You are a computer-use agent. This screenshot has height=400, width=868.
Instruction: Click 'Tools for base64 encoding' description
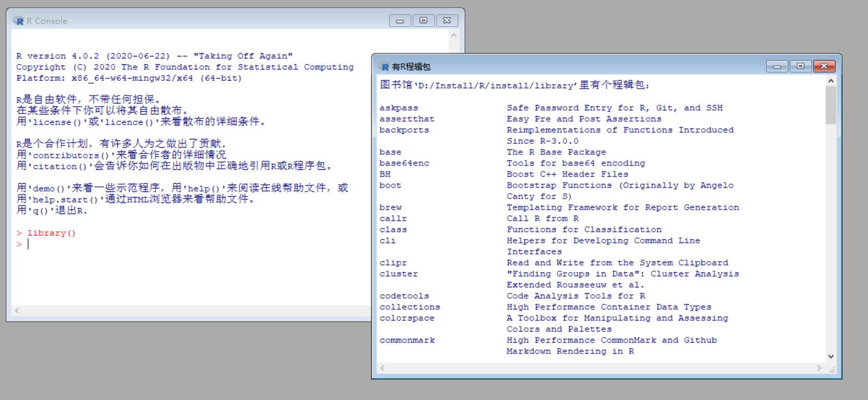coord(576,163)
